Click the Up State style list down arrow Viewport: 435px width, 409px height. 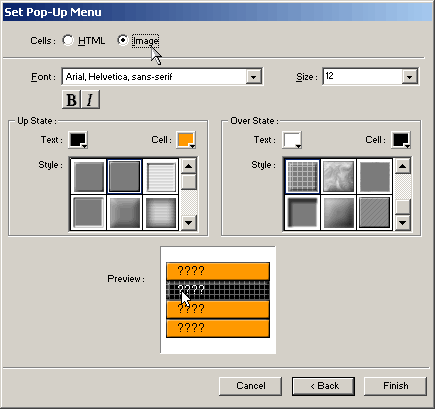[189, 222]
